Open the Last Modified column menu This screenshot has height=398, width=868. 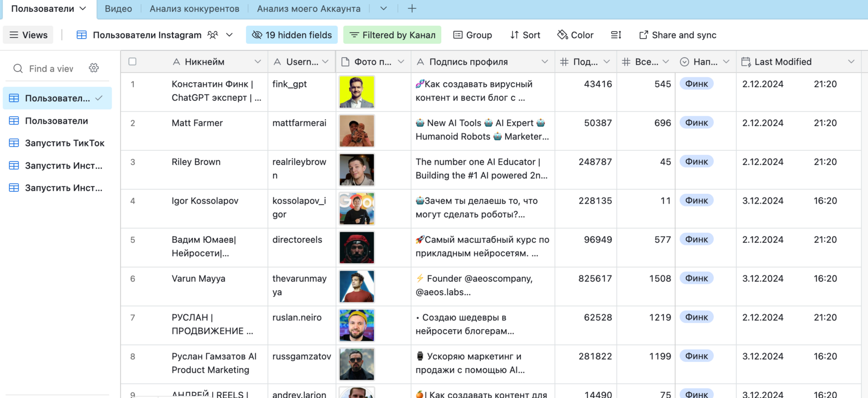click(851, 62)
